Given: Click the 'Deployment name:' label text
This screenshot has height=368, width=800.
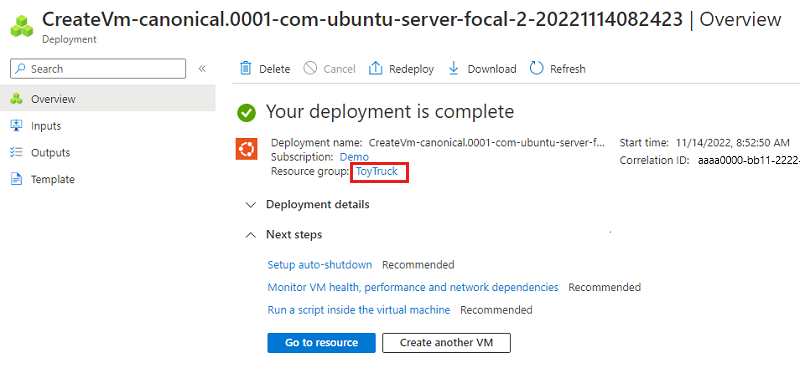Looking at the screenshot, I should [317, 142].
